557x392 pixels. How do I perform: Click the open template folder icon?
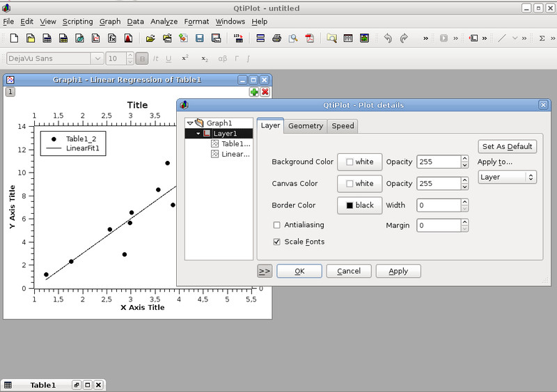pyautogui.click(x=167, y=38)
